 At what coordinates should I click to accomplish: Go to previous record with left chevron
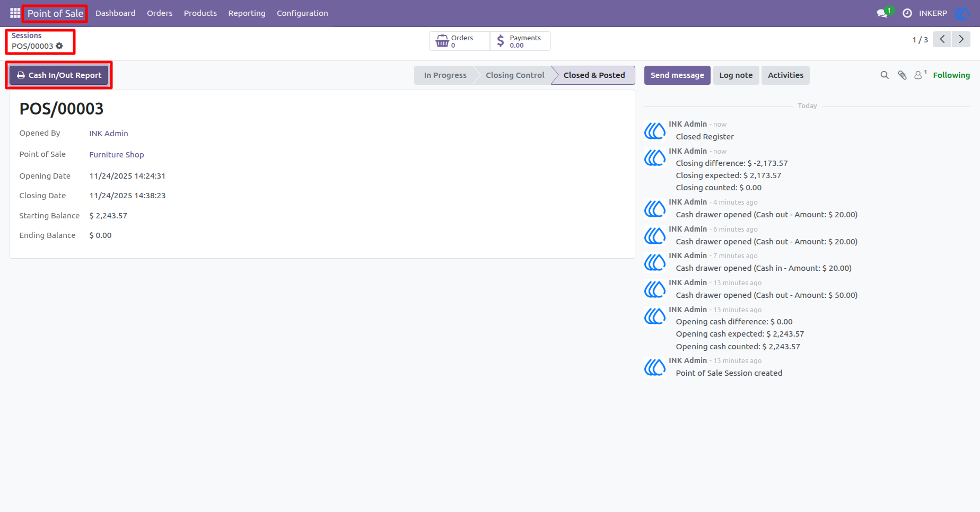942,39
